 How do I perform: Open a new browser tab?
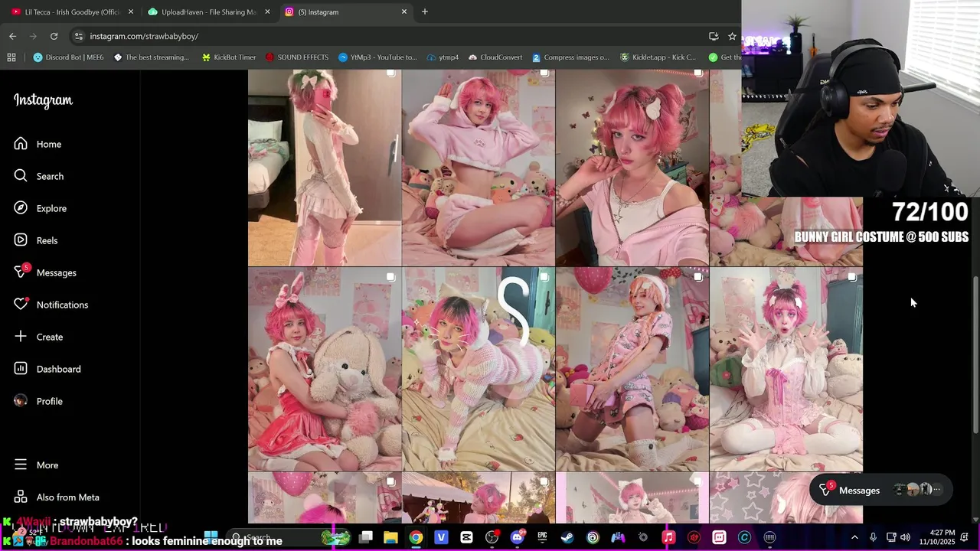point(425,11)
